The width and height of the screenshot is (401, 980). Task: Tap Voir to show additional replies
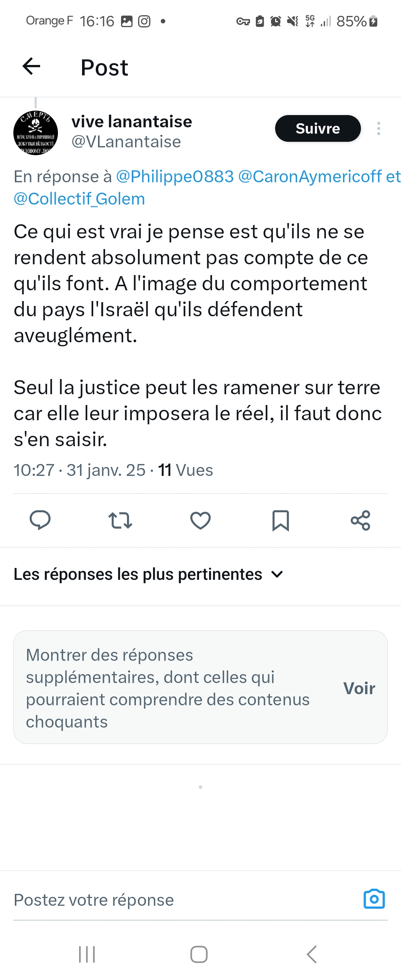point(359,688)
